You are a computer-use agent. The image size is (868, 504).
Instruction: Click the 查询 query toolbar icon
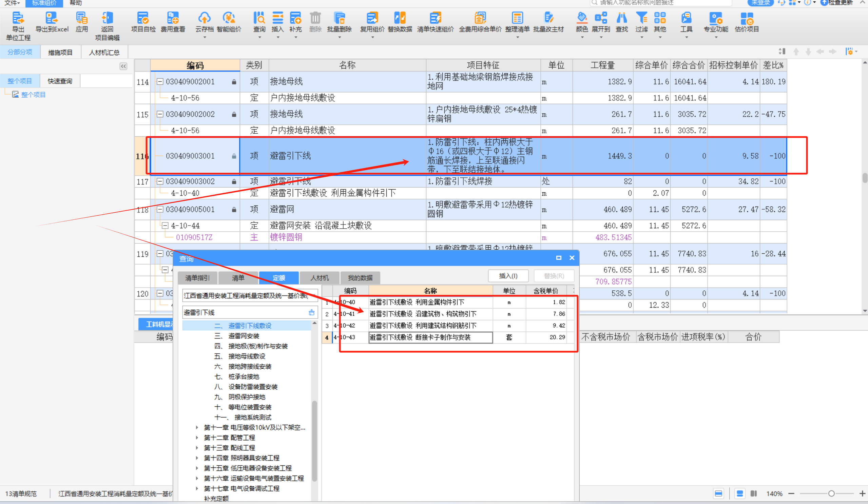click(x=259, y=17)
